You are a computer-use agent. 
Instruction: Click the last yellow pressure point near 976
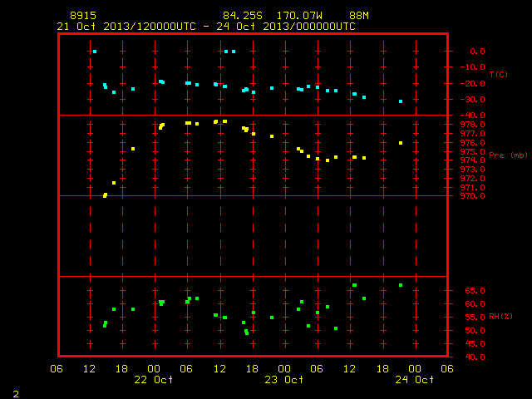401,143
